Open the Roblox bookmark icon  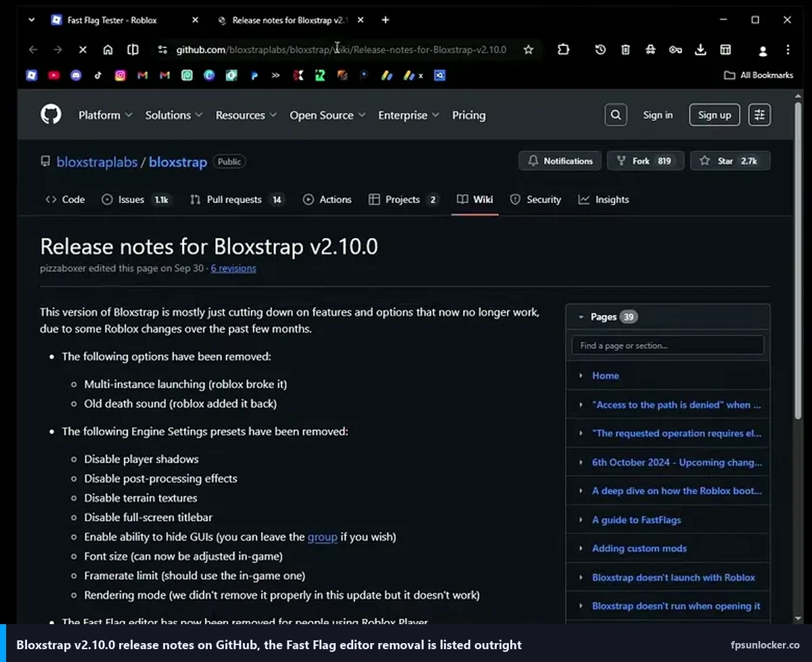point(32,76)
